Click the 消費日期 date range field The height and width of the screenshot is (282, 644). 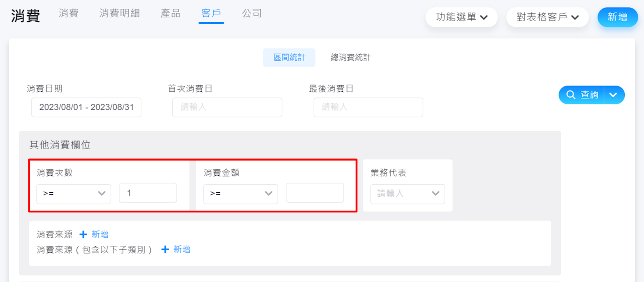[x=86, y=107]
